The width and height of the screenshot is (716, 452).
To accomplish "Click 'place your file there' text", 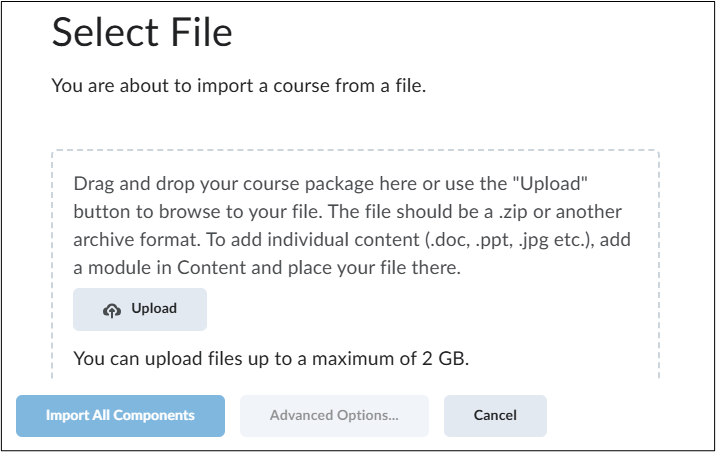I will click(374, 268).
